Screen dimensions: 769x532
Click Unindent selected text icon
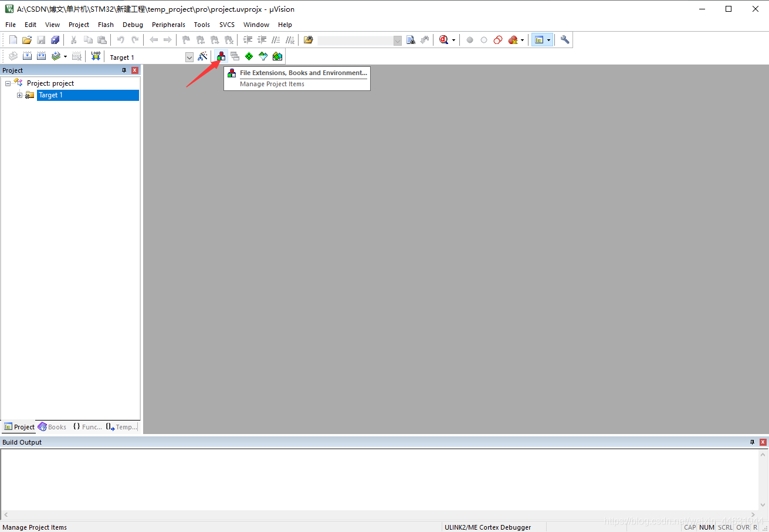click(x=262, y=40)
